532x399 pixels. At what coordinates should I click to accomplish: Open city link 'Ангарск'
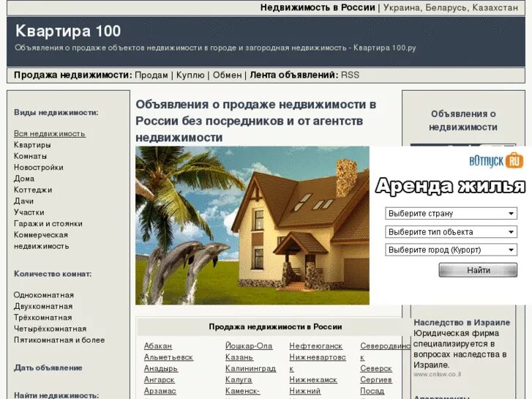pos(159,380)
